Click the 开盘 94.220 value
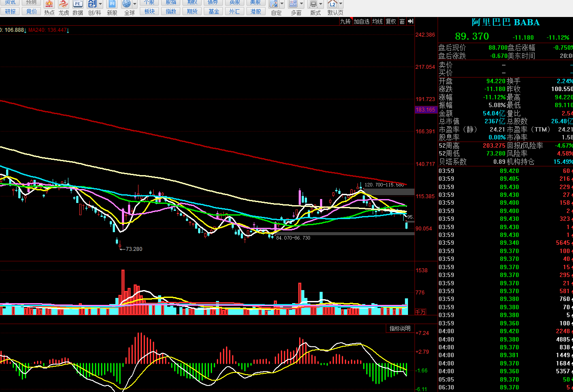The width and height of the screenshot is (573, 392). click(495, 81)
